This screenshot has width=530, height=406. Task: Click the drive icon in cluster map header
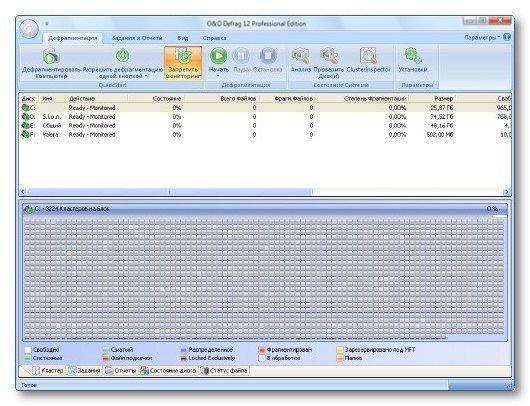[x=29, y=209]
